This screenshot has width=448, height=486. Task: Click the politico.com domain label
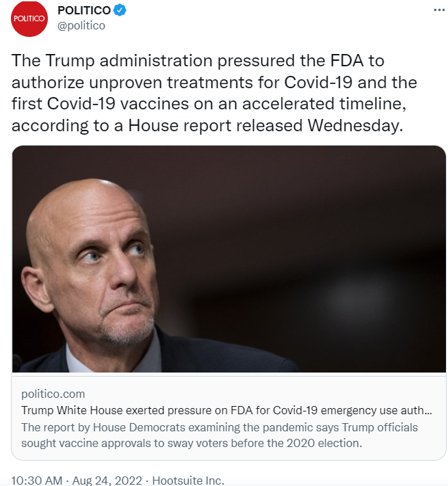tap(53, 394)
